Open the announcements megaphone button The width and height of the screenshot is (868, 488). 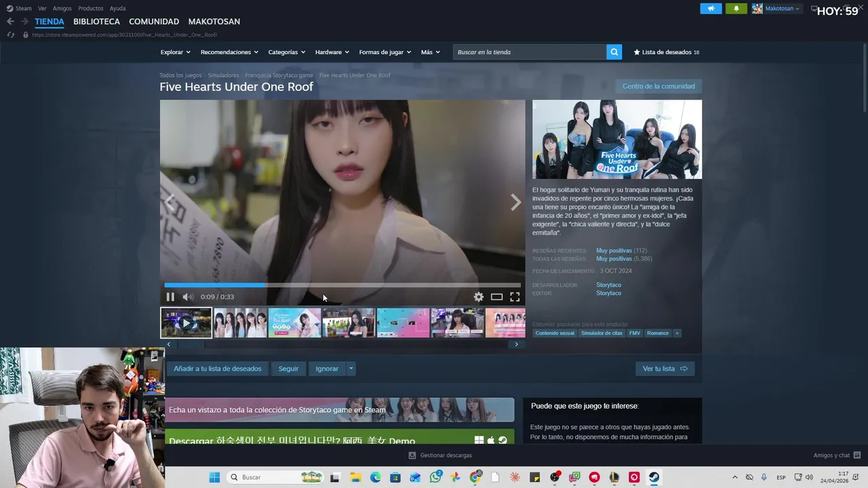[x=711, y=8]
